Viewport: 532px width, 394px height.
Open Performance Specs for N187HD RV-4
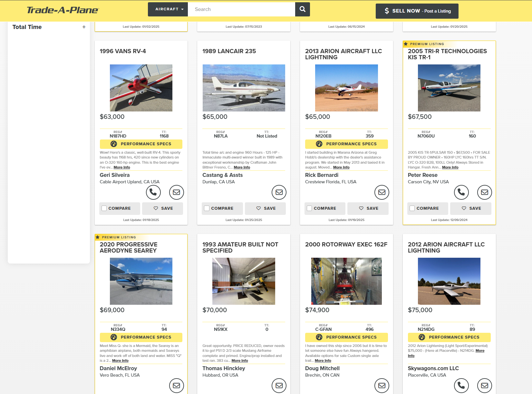click(141, 144)
